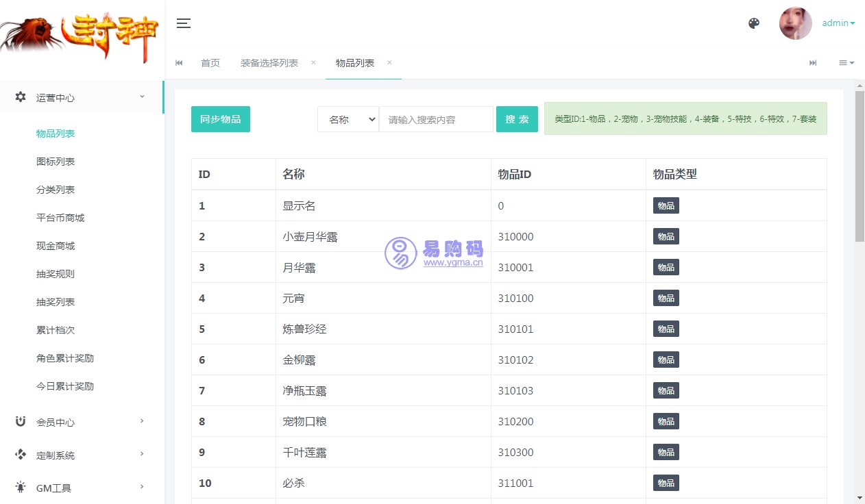This screenshot has height=504, width=865.
Task: Expand the 定制系统 menu chevron
Action: point(142,454)
